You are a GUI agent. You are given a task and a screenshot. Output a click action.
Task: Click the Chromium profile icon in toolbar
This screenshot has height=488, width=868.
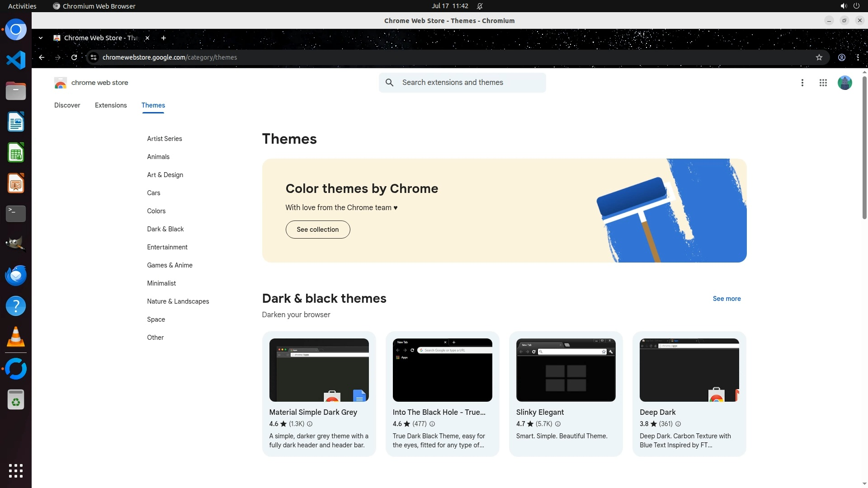tap(841, 57)
